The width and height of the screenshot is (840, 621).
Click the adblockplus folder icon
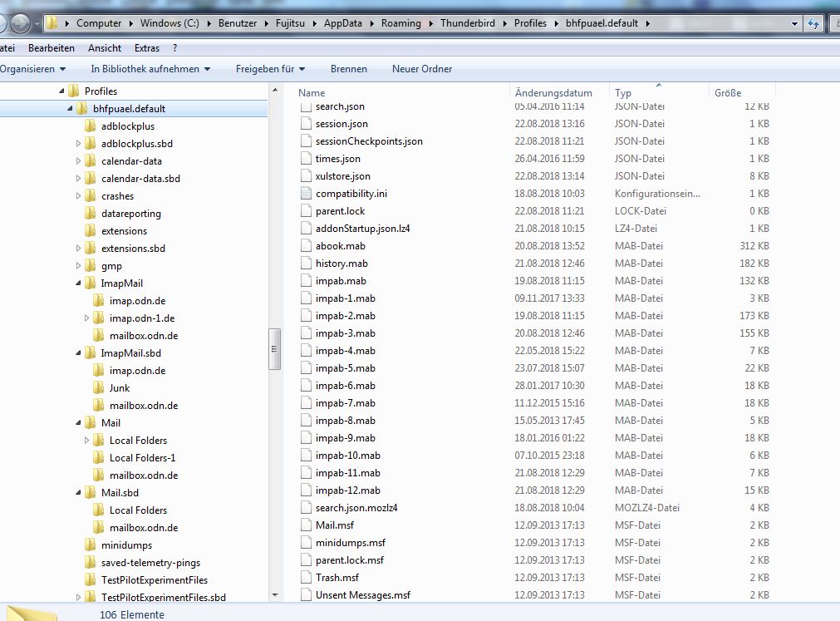(91, 126)
